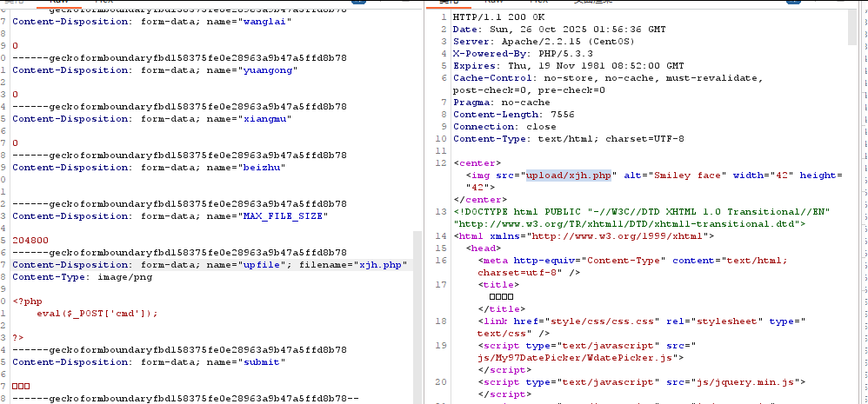The width and height of the screenshot is (868, 404).
Task: Click the "wanglai" field name in the request
Action: coord(267,22)
